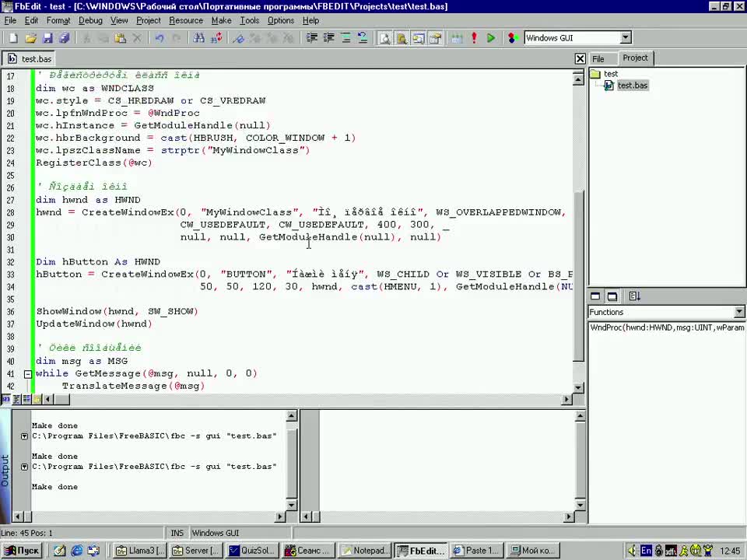Open Find with the binoculars icon
747x560 pixels.
(x=199, y=37)
